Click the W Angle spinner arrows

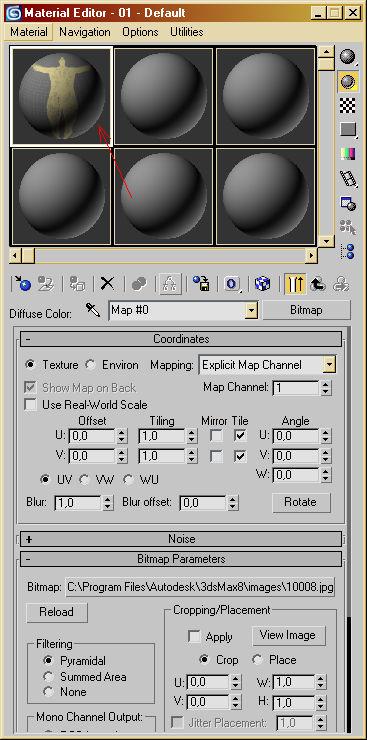326,475
